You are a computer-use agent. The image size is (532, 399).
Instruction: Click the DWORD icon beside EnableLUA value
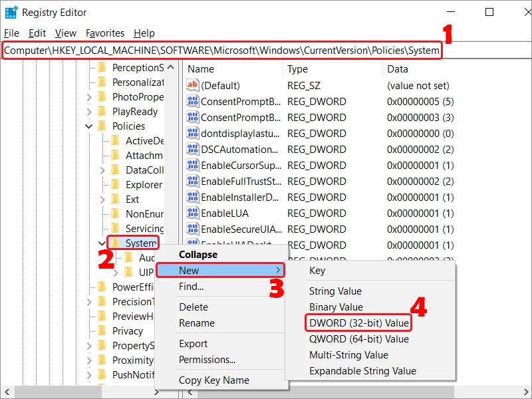(192, 213)
